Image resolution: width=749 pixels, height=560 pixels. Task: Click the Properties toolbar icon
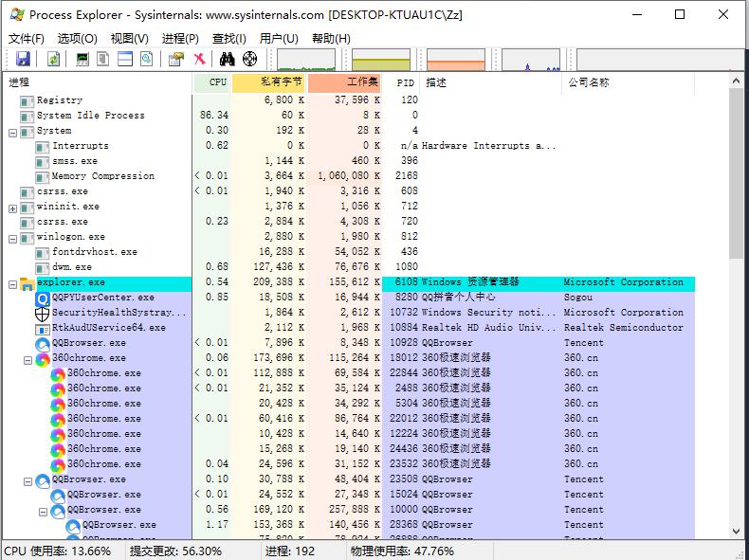pos(176,59)
